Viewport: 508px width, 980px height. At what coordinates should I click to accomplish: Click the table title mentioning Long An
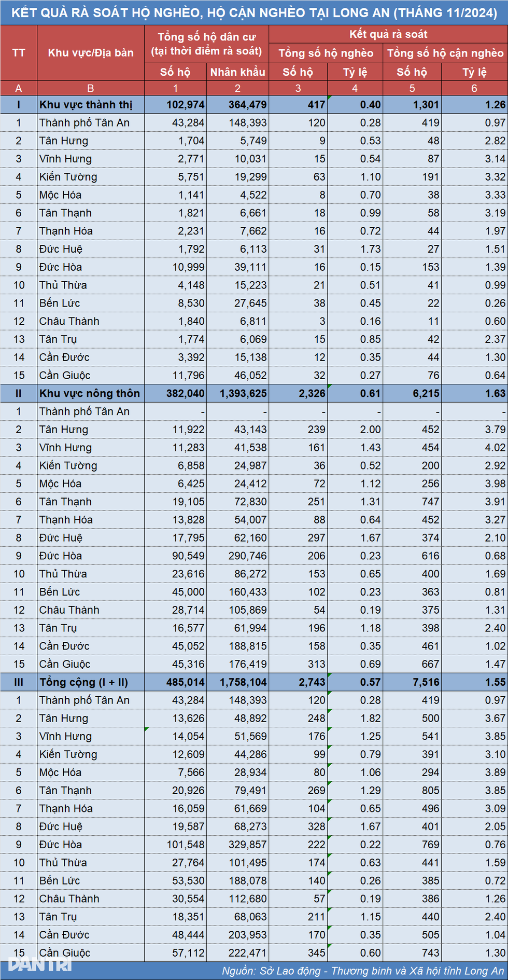coord(254,12)
